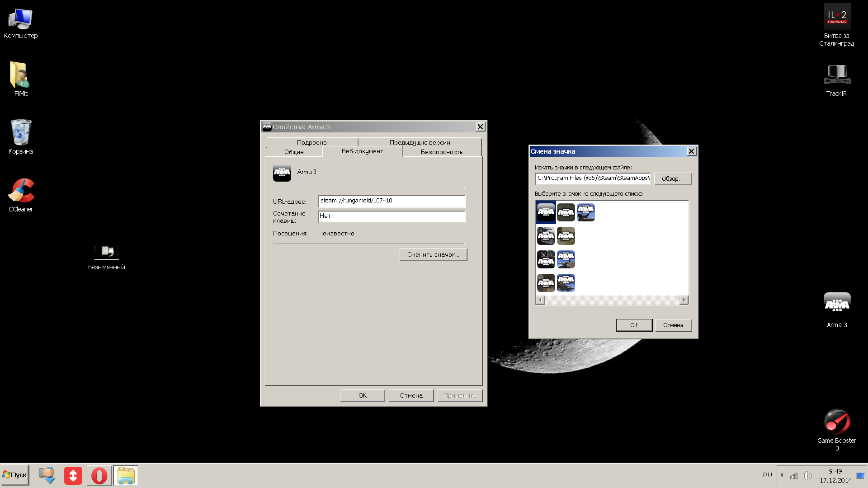Choose the Arma icon showing a soldier with goggles

(546, 259)
